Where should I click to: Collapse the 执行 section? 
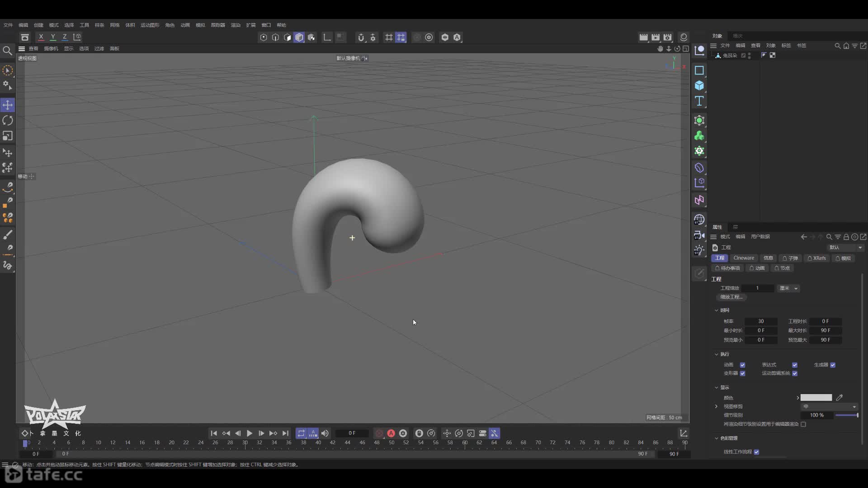[x=717, y=354]
